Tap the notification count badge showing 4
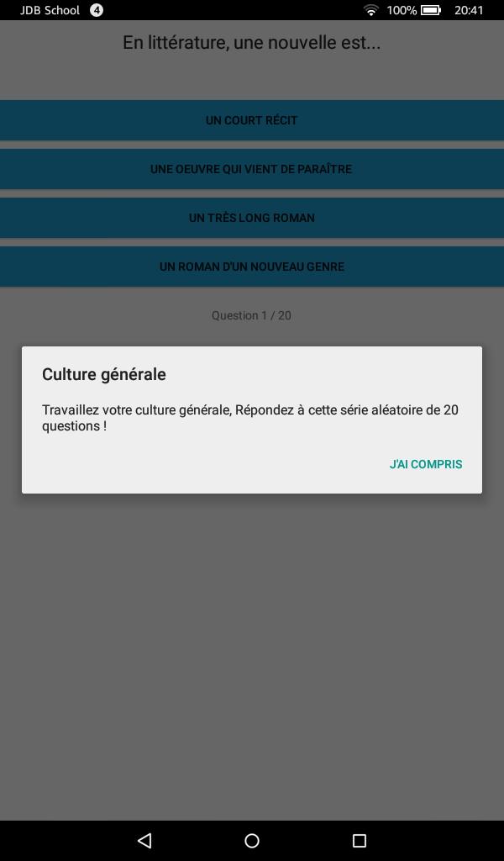 coord(97,10)
